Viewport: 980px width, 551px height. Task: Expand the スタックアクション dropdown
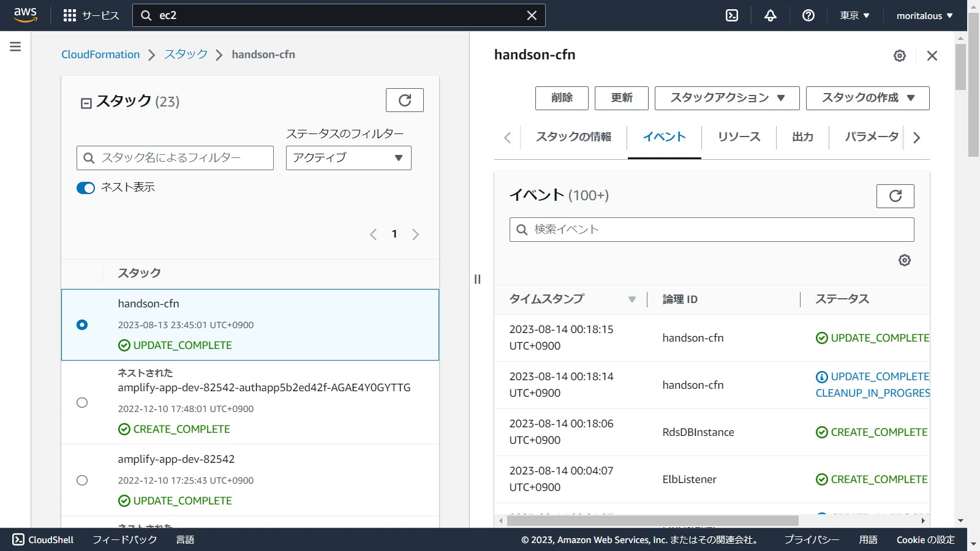727,98
